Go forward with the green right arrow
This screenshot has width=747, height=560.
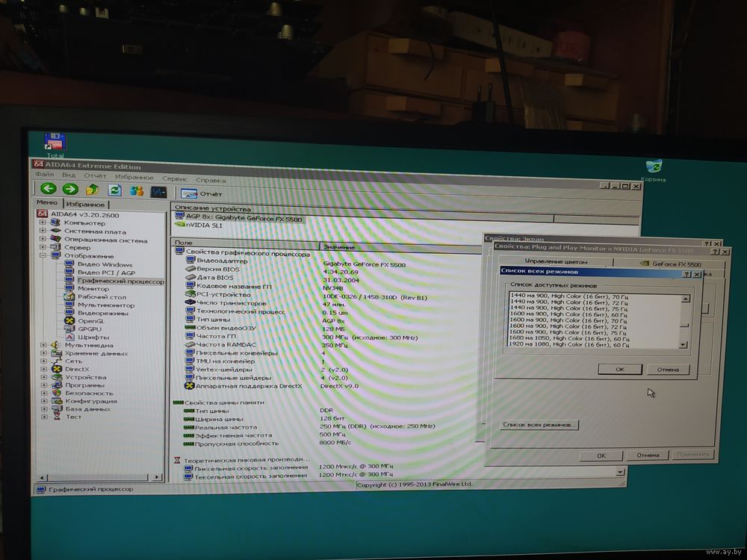click(70, 190)
